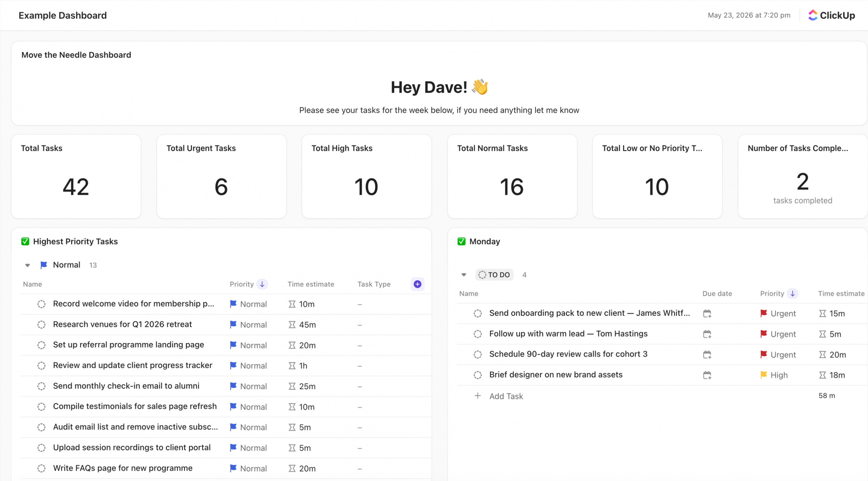Screen dimensions: 868x481
Task: Click Normal flag on Research venues row
Action: (x=233, y=325)
